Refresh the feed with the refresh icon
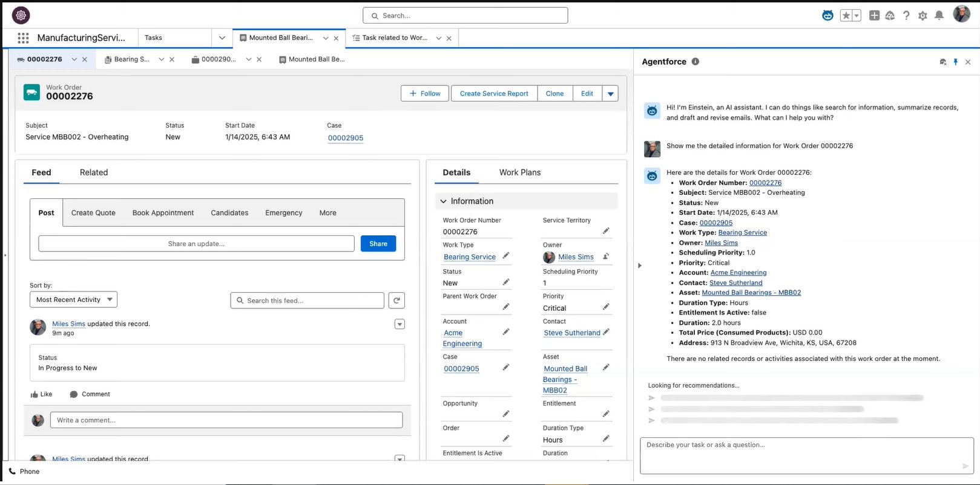Image resolution: width=980 pixels, height=485 pixels. tap(396, 301)
